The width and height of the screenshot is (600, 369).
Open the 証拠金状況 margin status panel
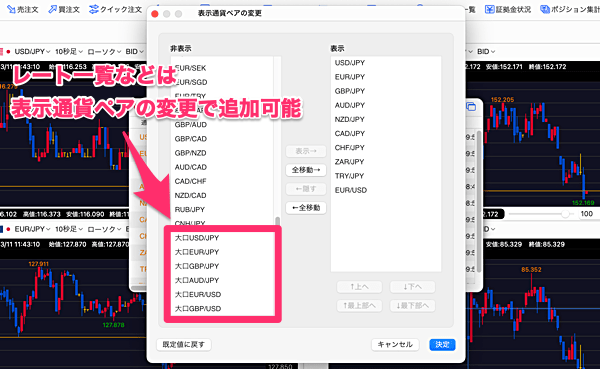pos(508,9)
